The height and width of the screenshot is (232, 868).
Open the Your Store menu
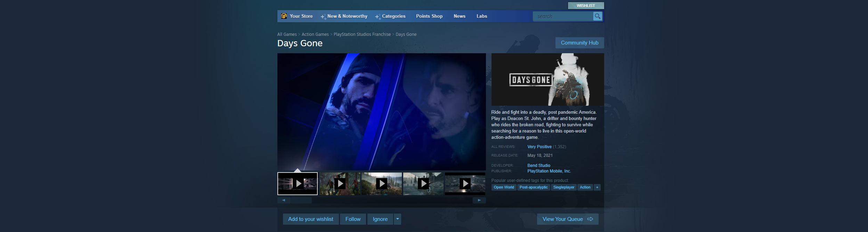coord(301,16)
